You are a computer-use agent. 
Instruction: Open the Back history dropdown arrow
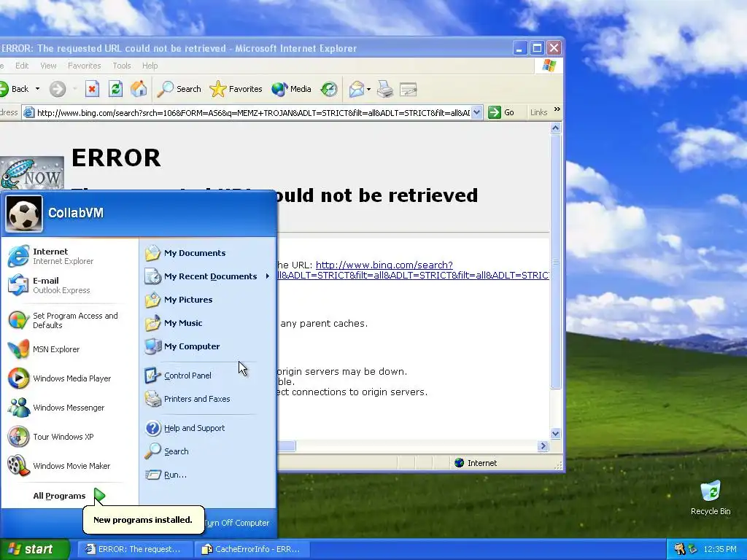pyautogui.click(x=38, y=89)
